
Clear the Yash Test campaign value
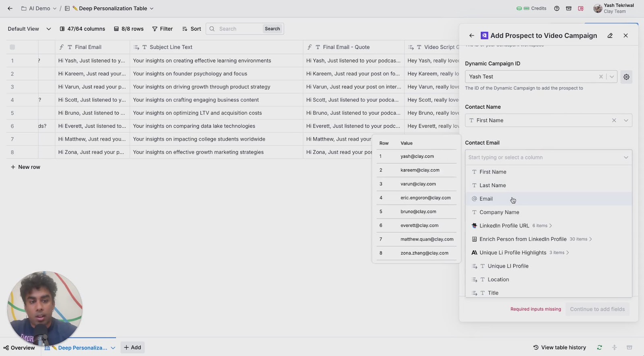pos(601,77)
